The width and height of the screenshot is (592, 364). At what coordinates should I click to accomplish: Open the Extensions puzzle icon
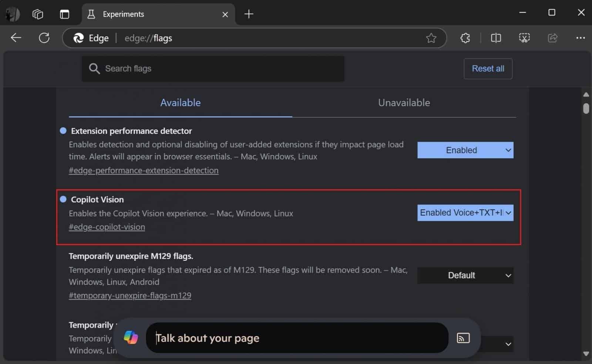(465, 38)
